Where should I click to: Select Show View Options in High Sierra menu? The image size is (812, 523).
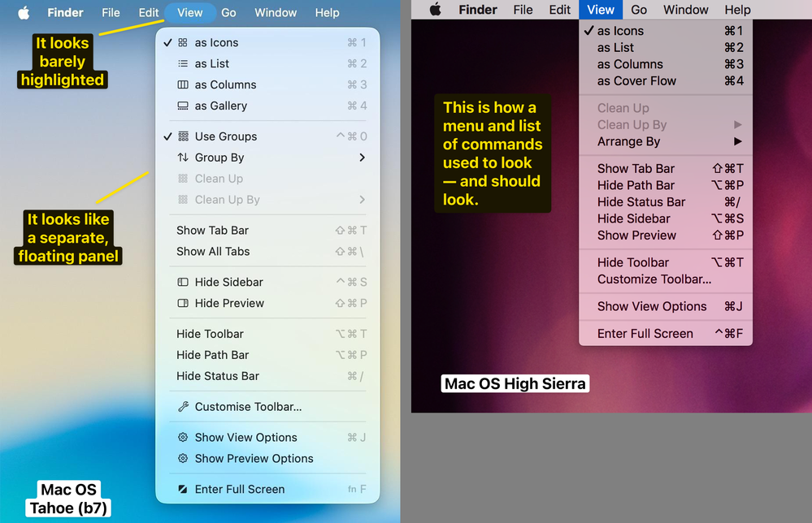[666, 306]
